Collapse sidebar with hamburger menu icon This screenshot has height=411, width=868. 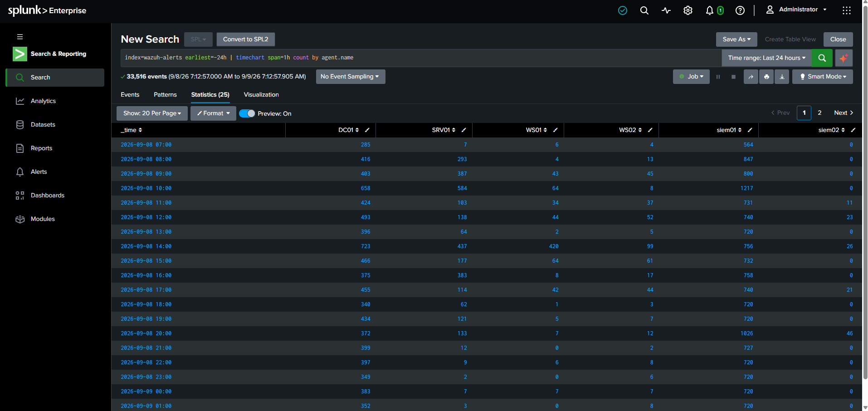tap(20, 37)
